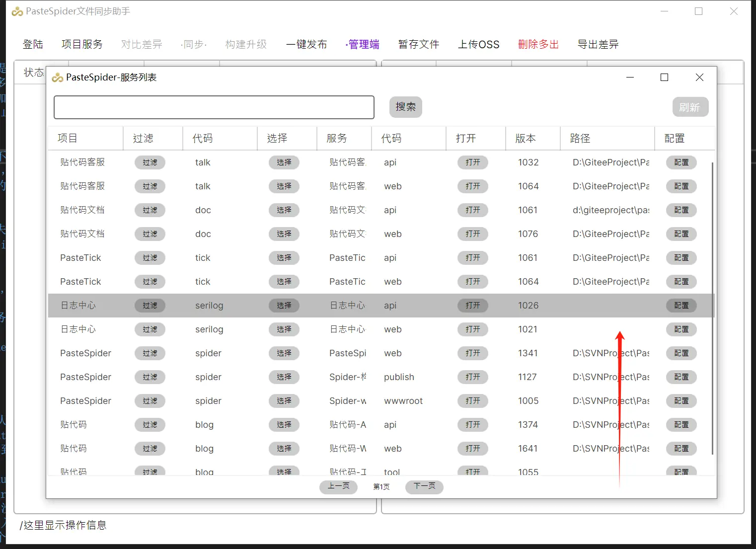Minimize the 服务列表 dialog window
The image size is (756, 549).
click(630, 78)
